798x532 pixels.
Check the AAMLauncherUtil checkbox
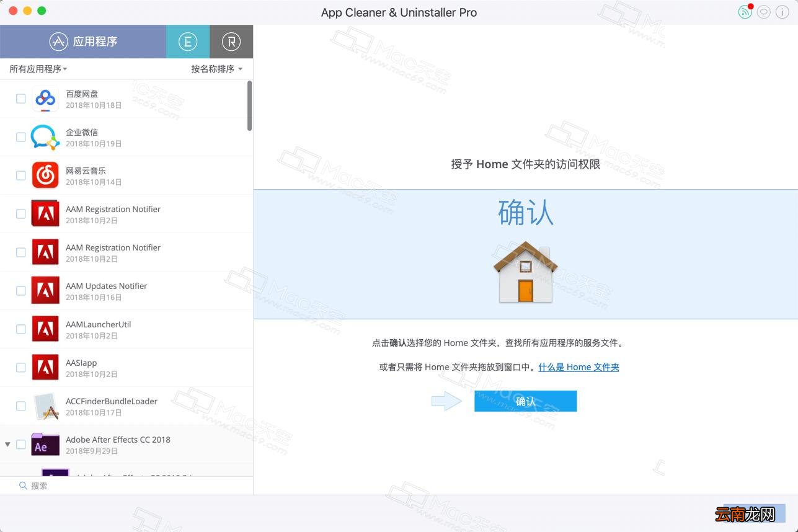click(x=20, y=329)
